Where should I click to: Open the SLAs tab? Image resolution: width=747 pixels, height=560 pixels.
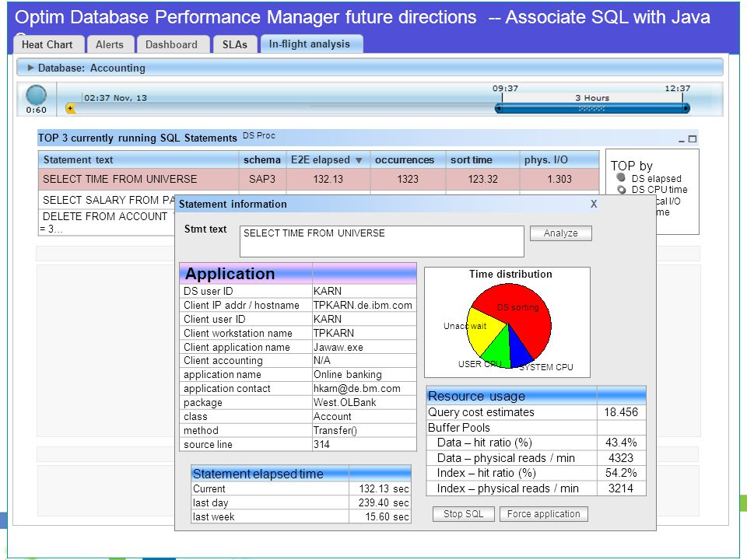pos(235,44)
